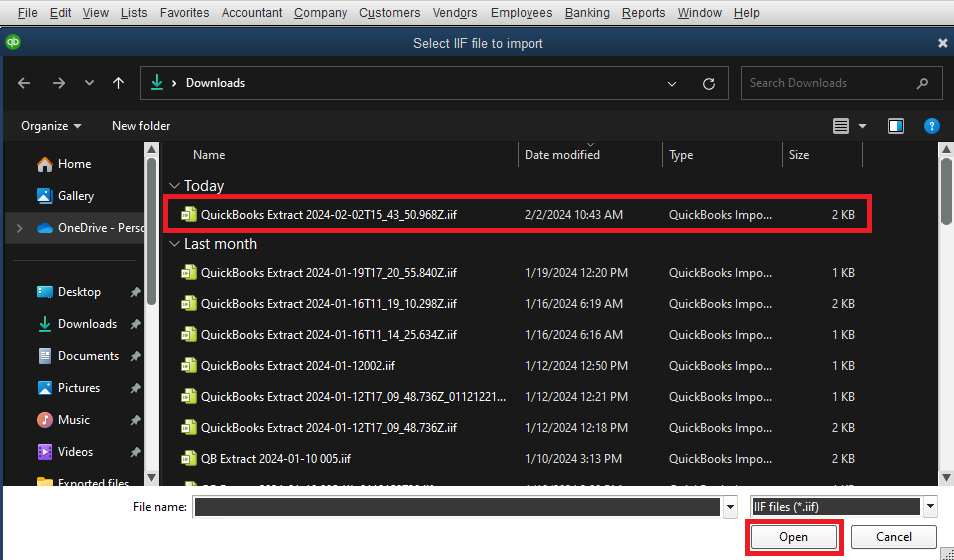Click the green Downloads icon in address bar
954x560 pixels.
(x=157, y=82)
